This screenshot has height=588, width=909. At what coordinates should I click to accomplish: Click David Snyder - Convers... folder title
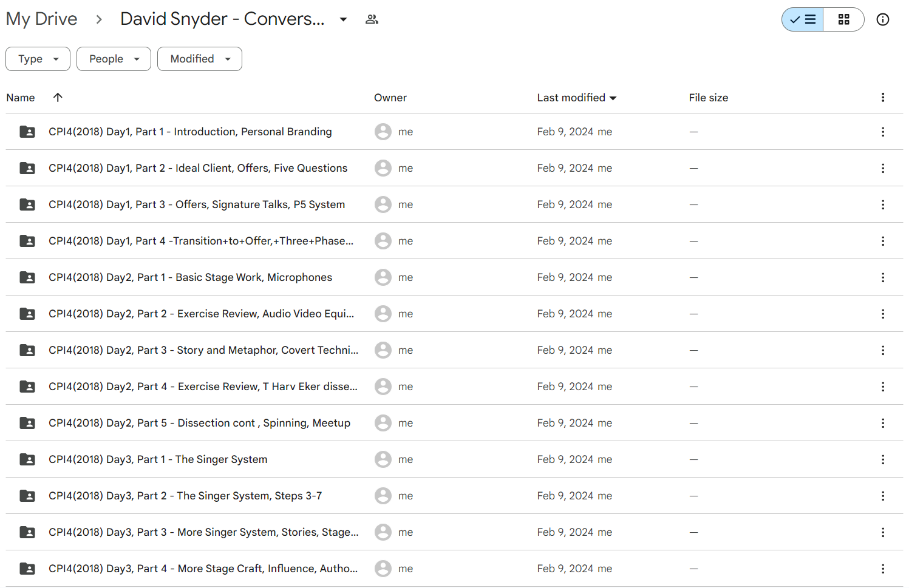(222, 19)
